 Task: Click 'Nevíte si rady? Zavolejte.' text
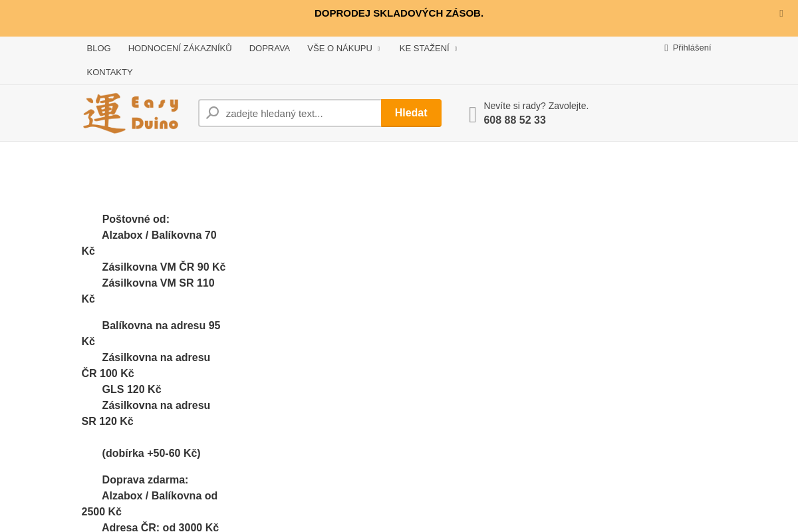pos(536,106)
